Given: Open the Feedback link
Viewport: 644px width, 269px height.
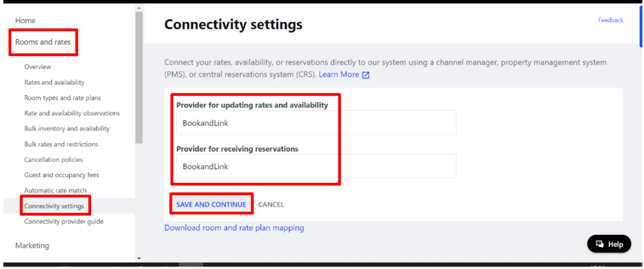Looking at the screenshot, I should click(x=611, y=20).
